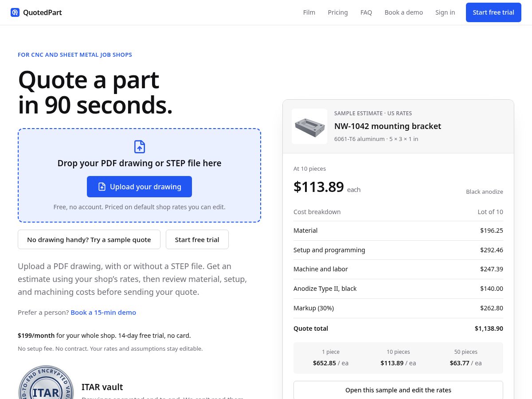The image size is (532, 399).
Task: Click the NW-1042 mounting bracket title
Action: pyautogui.click(x=387, y=126)
